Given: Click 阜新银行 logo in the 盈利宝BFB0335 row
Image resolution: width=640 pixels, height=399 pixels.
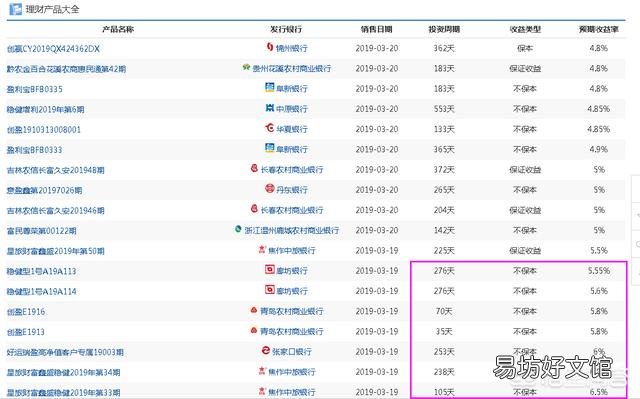Looking at the screenshot, I should 270,87.
